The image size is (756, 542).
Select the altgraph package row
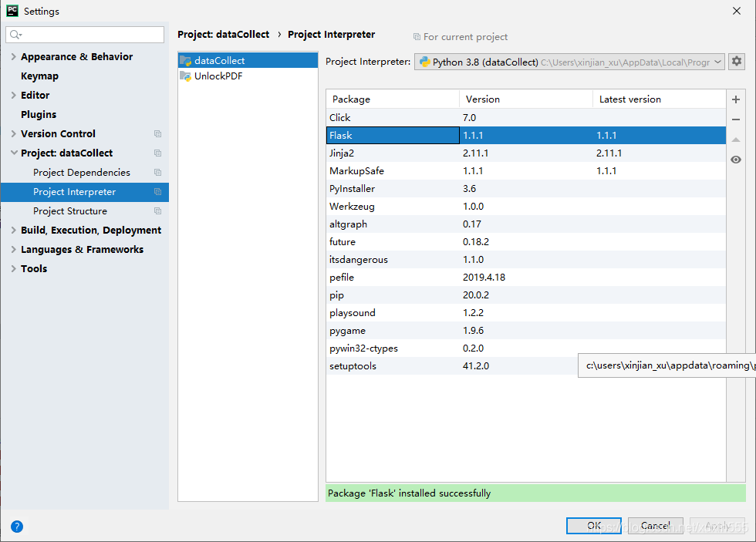point(526,224)
